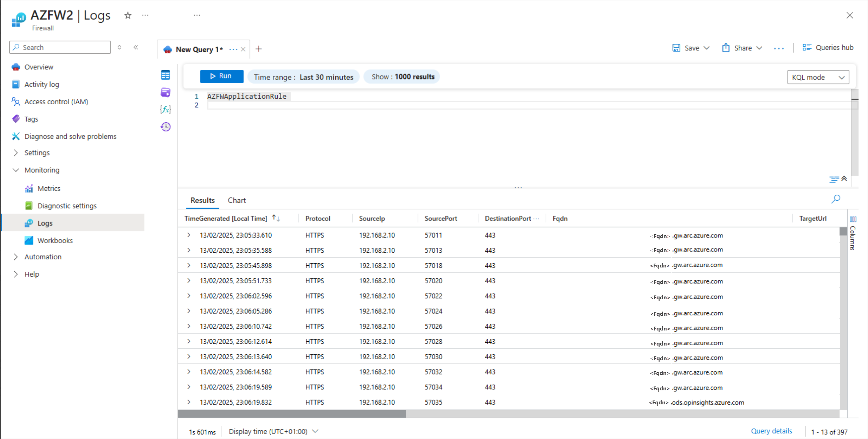Close the Logs blade
This screenshot has height=439, width=868.
[850, 15]
